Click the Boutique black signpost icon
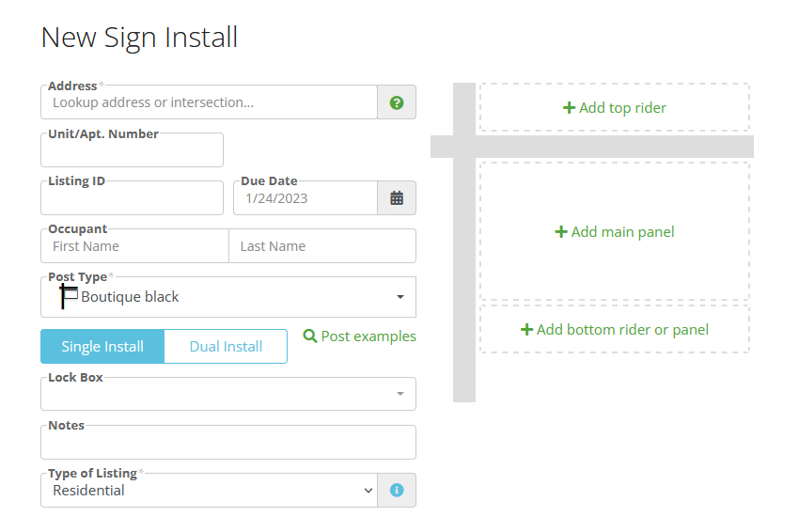 coord(69,297)
